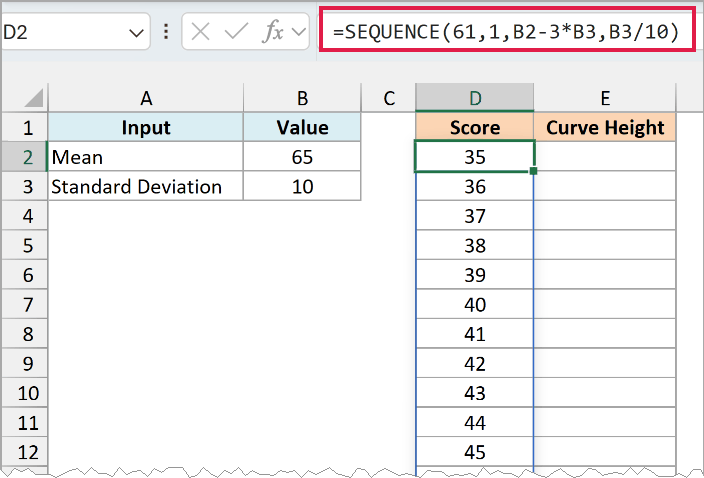The width and height of the screenshot is (704, 478).
Task: Click the fill handle of cell D2
Action: 533,171
